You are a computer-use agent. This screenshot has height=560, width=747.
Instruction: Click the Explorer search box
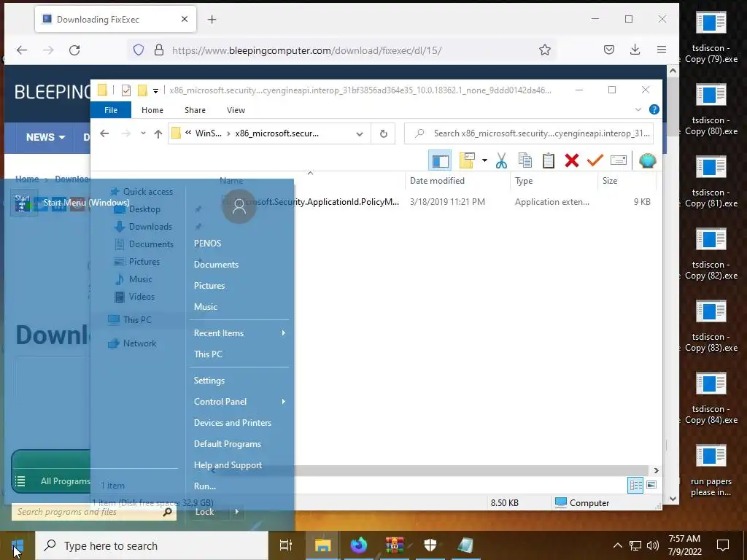529,133
